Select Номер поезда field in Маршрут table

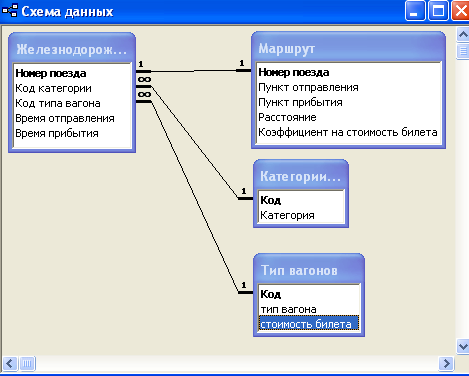point(348,72)
